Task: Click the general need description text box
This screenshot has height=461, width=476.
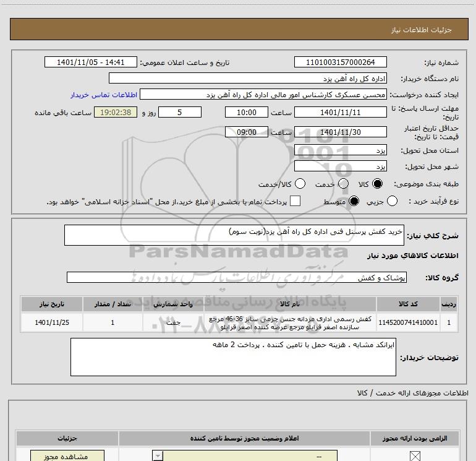Action: click(x=234, y=235)
